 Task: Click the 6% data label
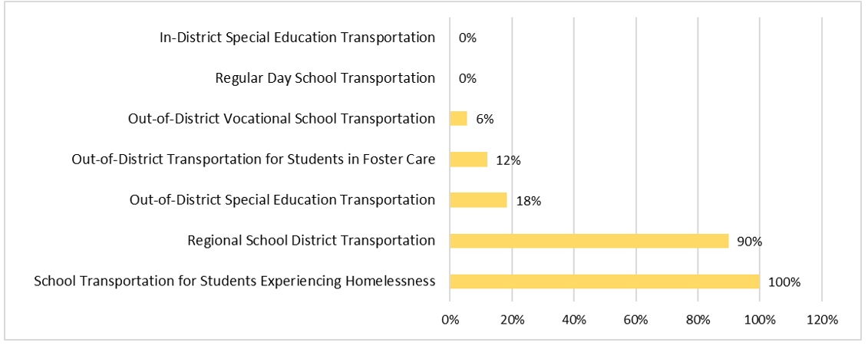click(485, 120)
